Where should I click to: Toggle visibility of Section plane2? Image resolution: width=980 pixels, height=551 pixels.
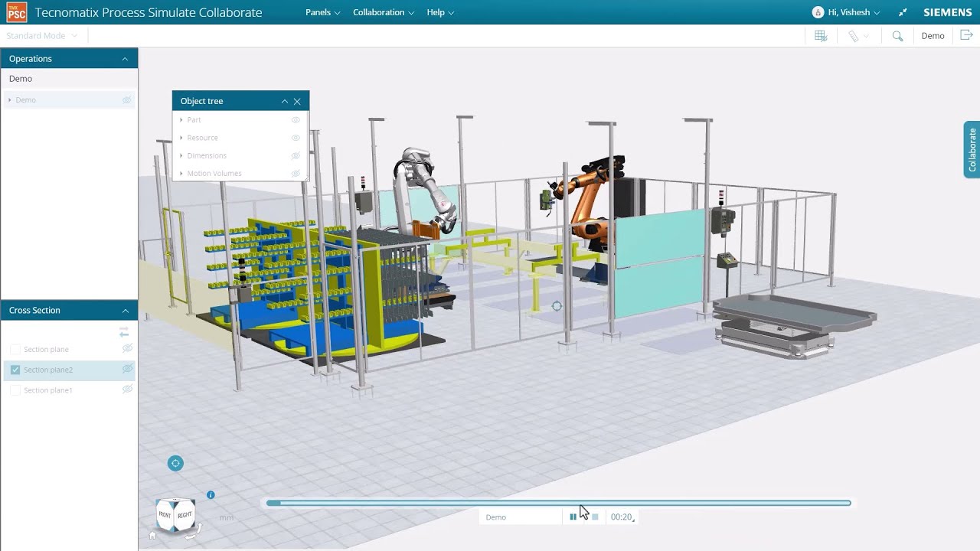[127, 369]
